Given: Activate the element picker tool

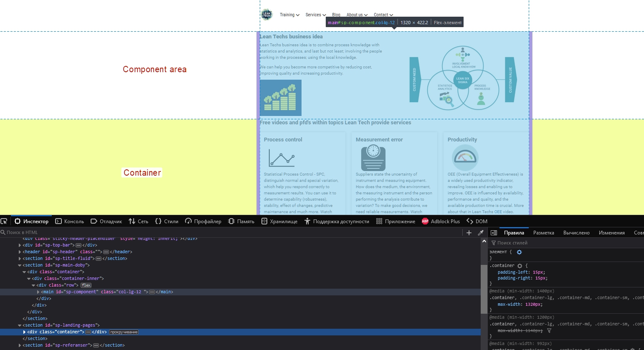Looking at the screenshot, I should click(x=4, y=222).
